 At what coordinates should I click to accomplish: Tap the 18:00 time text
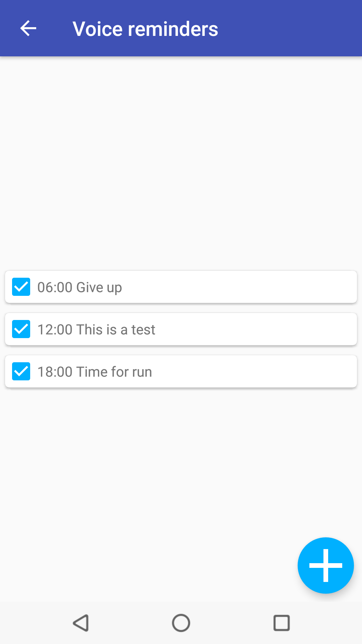[x=55, y=372]
